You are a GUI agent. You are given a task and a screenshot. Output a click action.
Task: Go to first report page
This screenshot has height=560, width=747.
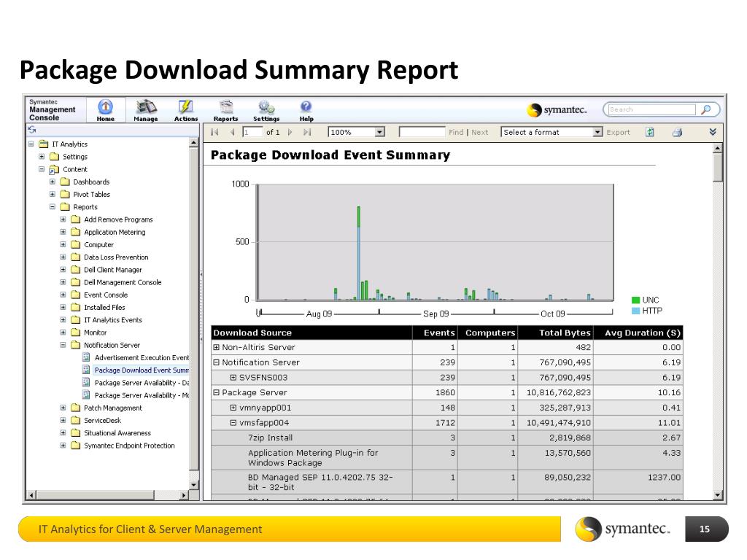pos(214,133)
